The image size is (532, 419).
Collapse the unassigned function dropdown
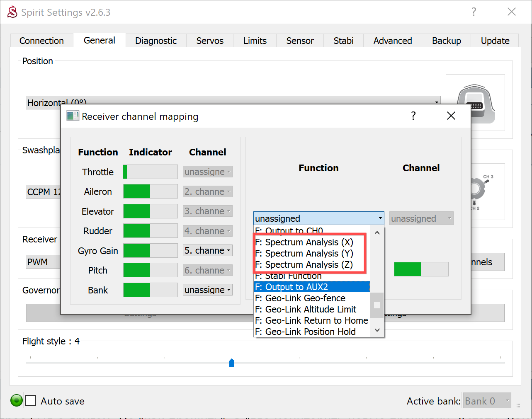point(318,218)
